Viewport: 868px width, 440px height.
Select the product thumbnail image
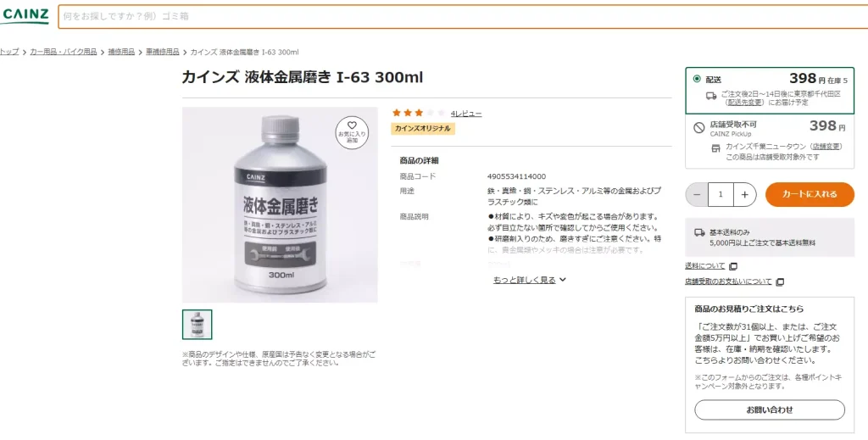[197, 325]
